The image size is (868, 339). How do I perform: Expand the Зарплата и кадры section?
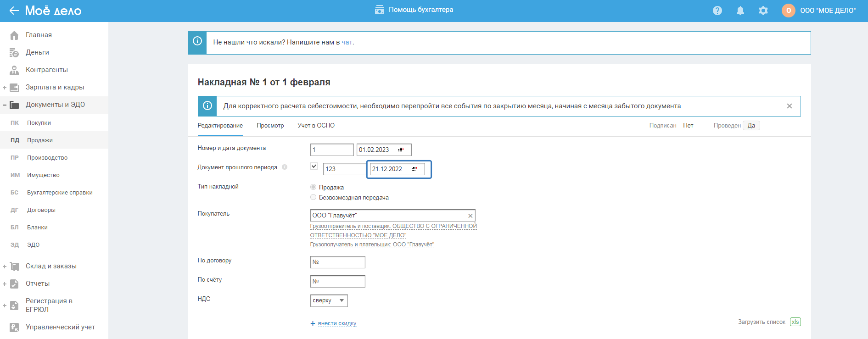(5, 88)
